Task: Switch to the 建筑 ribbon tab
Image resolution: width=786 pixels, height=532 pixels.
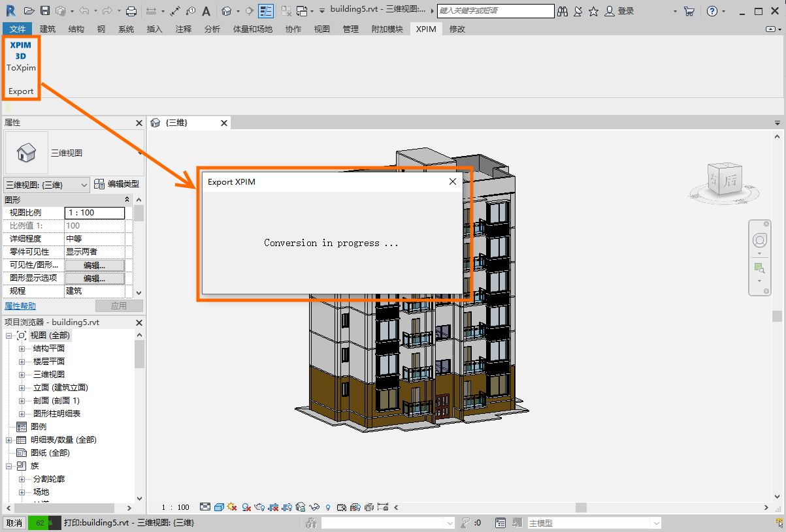Action: (x=48, y=29)
